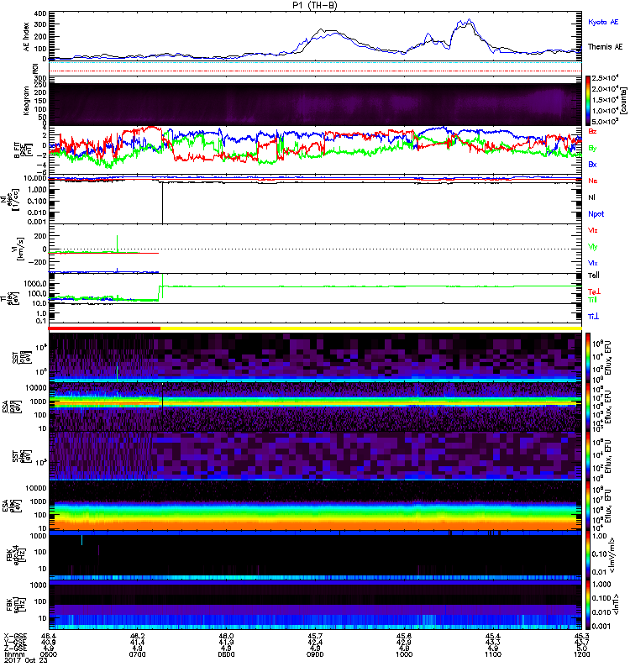
Task: Click the 0700 time tick label
Action: pos(137,654)
